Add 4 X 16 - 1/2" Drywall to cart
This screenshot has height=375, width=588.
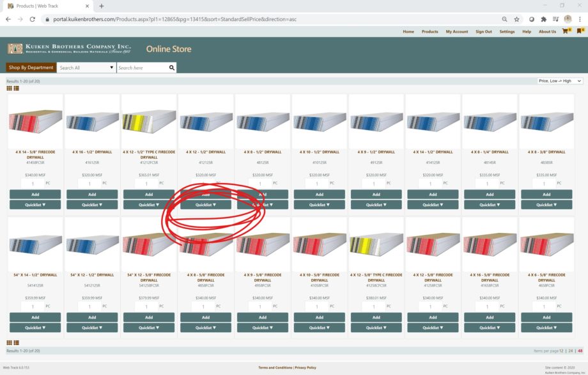(92, 195)
